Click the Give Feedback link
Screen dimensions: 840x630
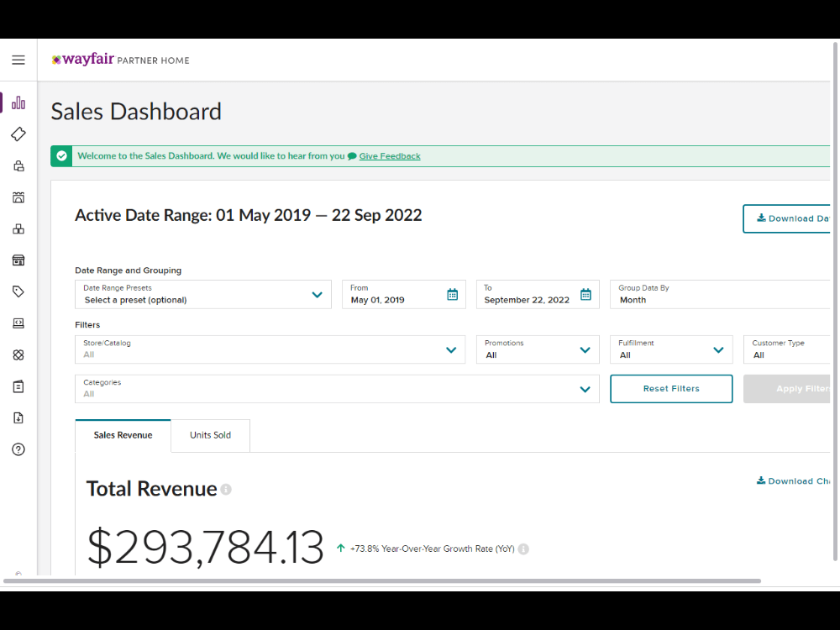coord(390,156)
